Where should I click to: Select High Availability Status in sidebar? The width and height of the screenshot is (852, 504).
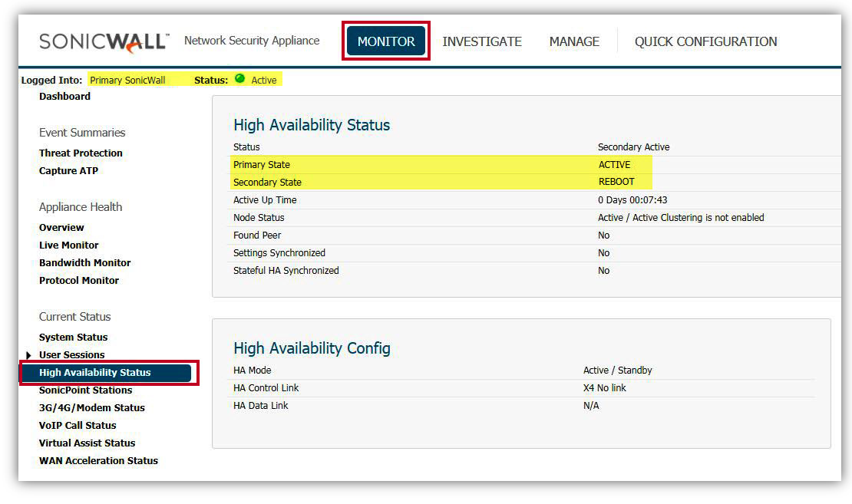pos(107,373)
